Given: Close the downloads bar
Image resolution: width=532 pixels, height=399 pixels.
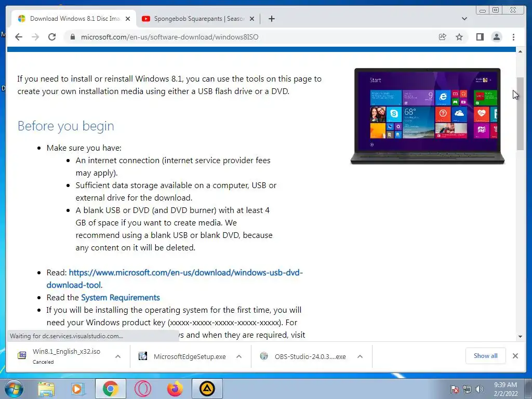Looking at the screenshot, I should 515,356.
